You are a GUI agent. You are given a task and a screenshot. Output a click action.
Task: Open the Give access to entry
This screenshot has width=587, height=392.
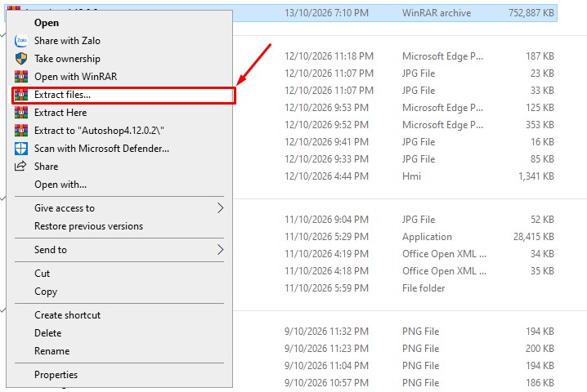pyautogui.click(x=65, y=208)
